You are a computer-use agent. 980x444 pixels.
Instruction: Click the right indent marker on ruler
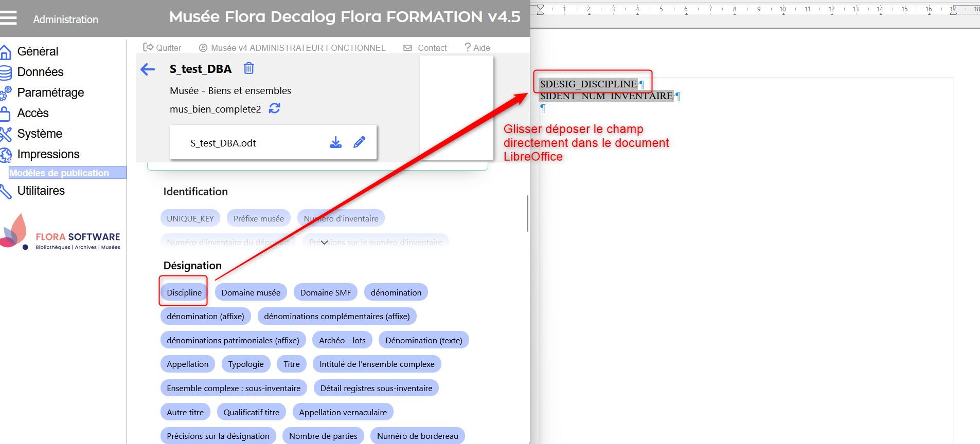click(953, 10)
